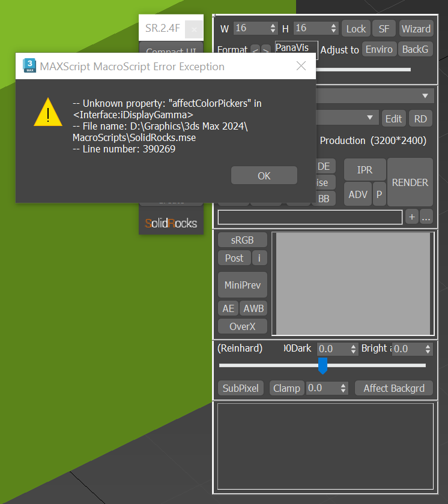Viewport: 448px width, 504px height.
Task: Start IPR rendering
Action: click(365, 169)
